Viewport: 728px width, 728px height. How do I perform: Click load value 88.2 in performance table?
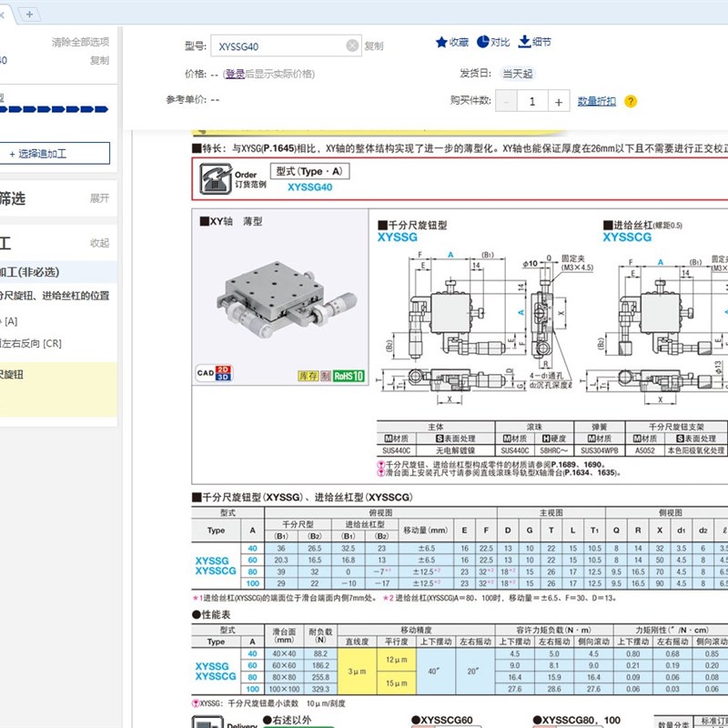coord(320,653)
